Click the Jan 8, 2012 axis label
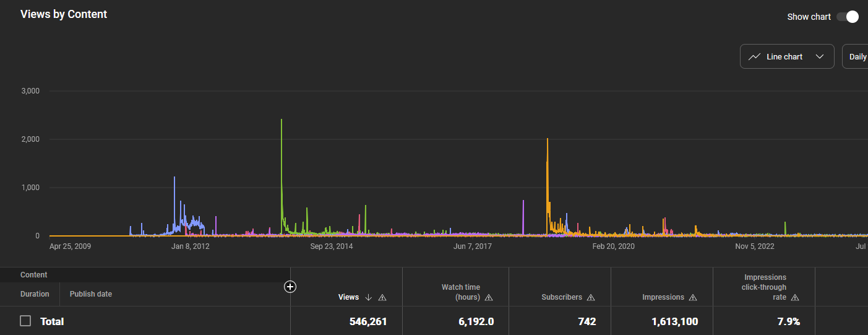 [191, 246]
